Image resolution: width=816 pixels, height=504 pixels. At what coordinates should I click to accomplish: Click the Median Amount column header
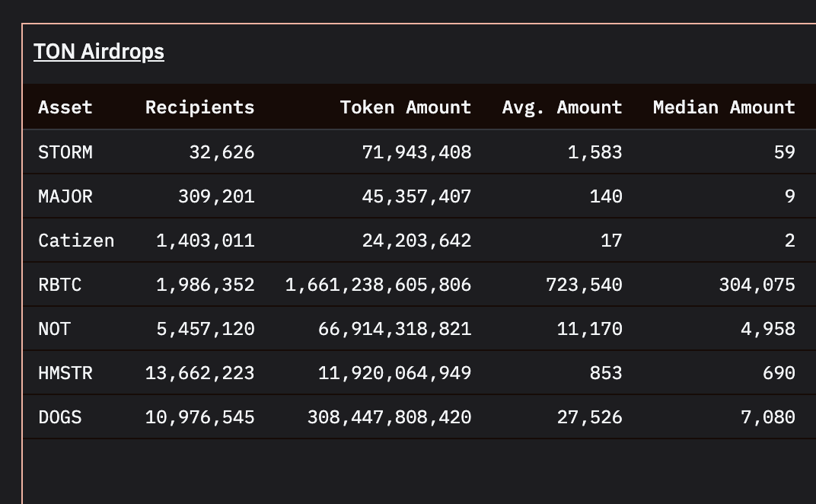(x=723, y=107)
